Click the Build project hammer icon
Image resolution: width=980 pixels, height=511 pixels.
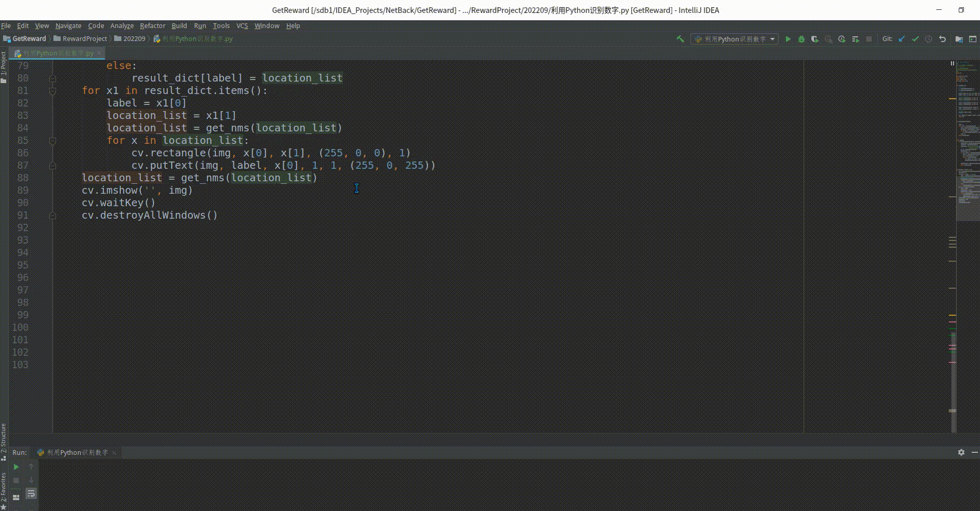point(680,39)
